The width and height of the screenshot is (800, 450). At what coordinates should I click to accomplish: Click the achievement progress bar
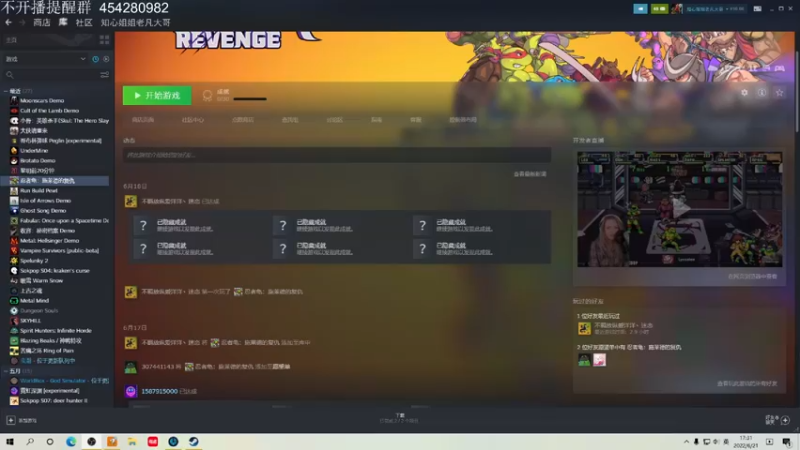pos(250,98)
